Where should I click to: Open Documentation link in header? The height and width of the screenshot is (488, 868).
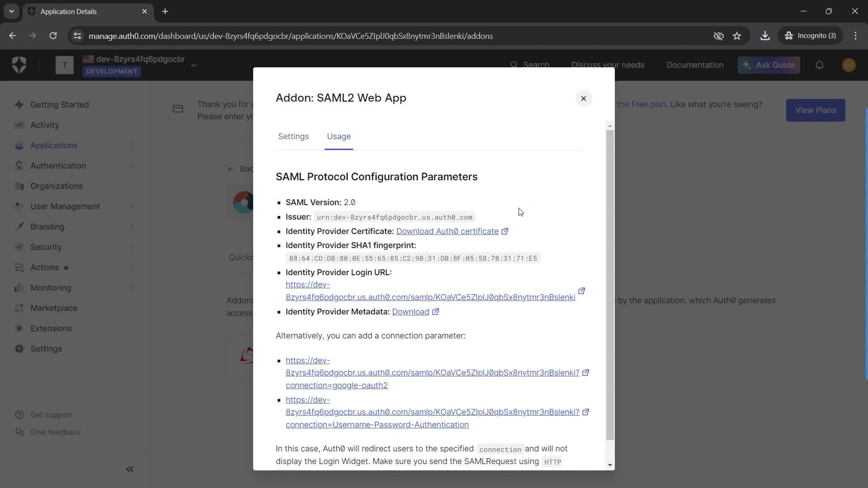pyautogui.click(x=695, y=65)
